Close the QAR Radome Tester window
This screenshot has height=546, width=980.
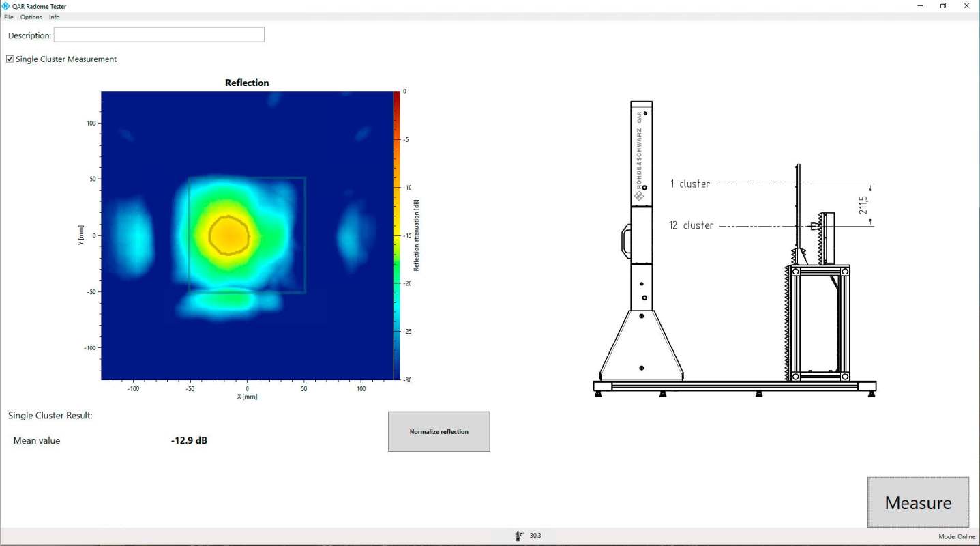click(966, 6)
